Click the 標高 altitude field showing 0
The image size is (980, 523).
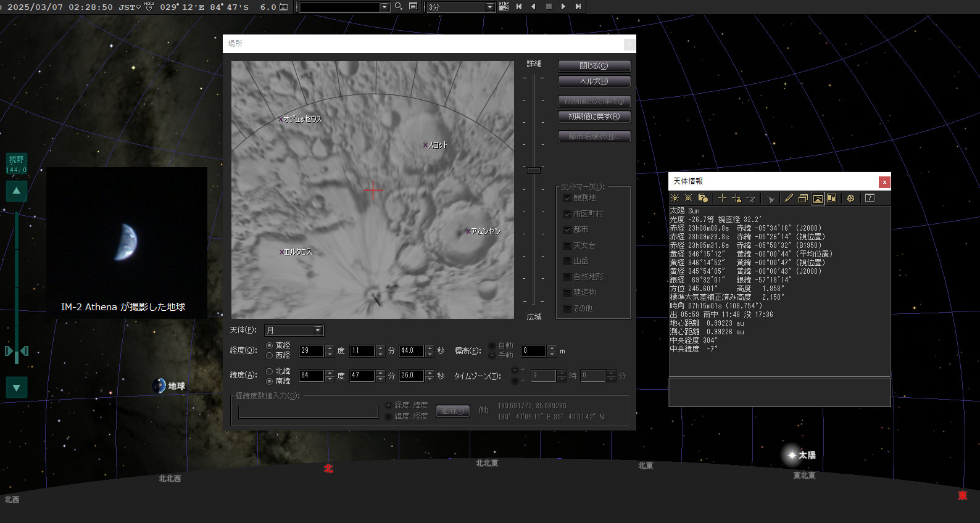click(x=534, y=351)
